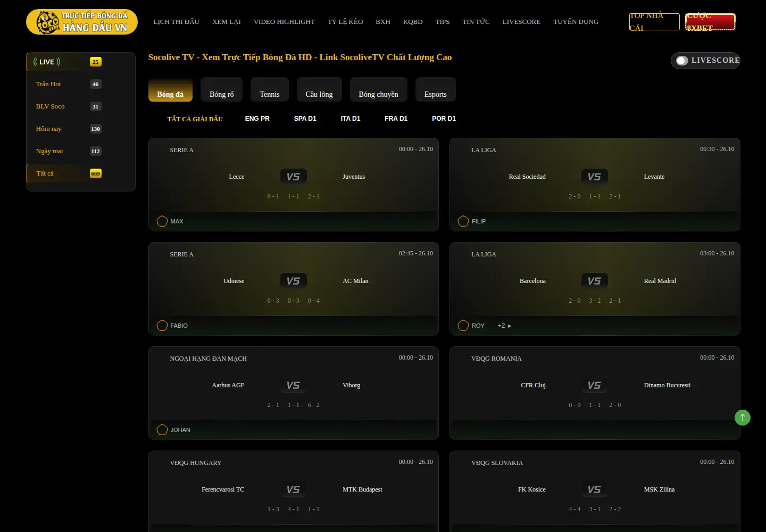
Task: Click VS badge for Barcelona vs Real Madrid
Action: [594, 281]
